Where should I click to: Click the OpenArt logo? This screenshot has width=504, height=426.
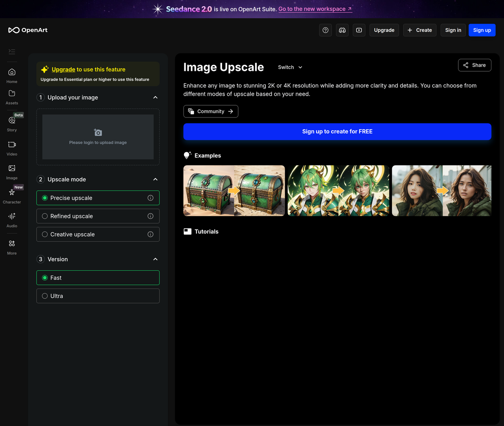[x=28, y=30]
